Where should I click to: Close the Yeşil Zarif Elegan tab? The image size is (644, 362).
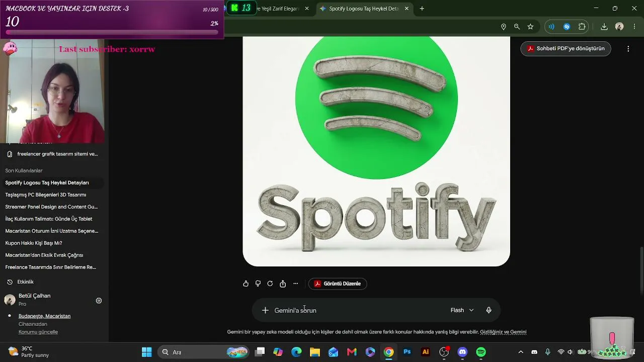click(307, 9)
